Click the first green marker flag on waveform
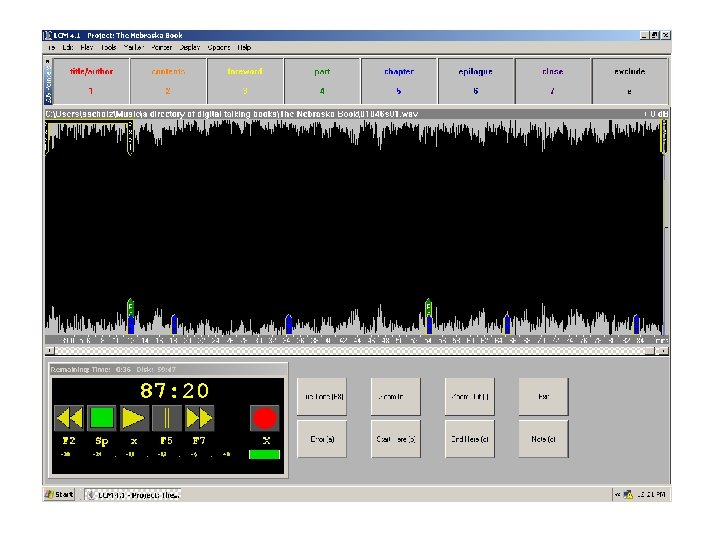This screenshot has height=540, width=720. coord(130,305)
